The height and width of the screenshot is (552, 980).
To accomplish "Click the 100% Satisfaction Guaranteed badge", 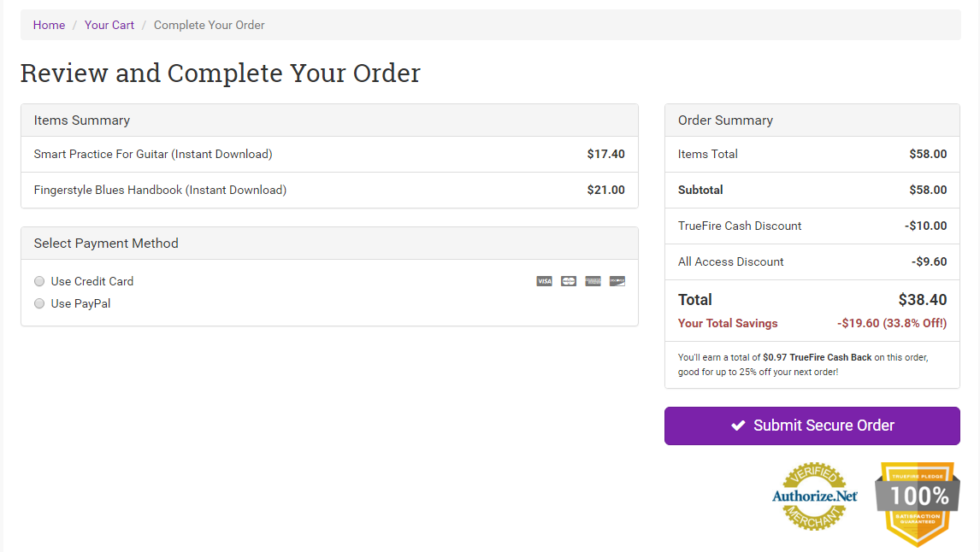I will coord(918,503).
